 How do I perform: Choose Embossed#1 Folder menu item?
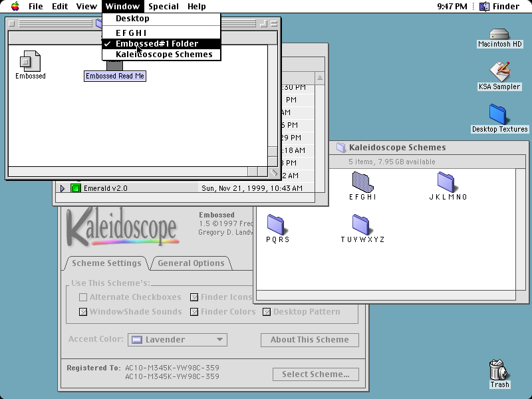click(162, 44)
